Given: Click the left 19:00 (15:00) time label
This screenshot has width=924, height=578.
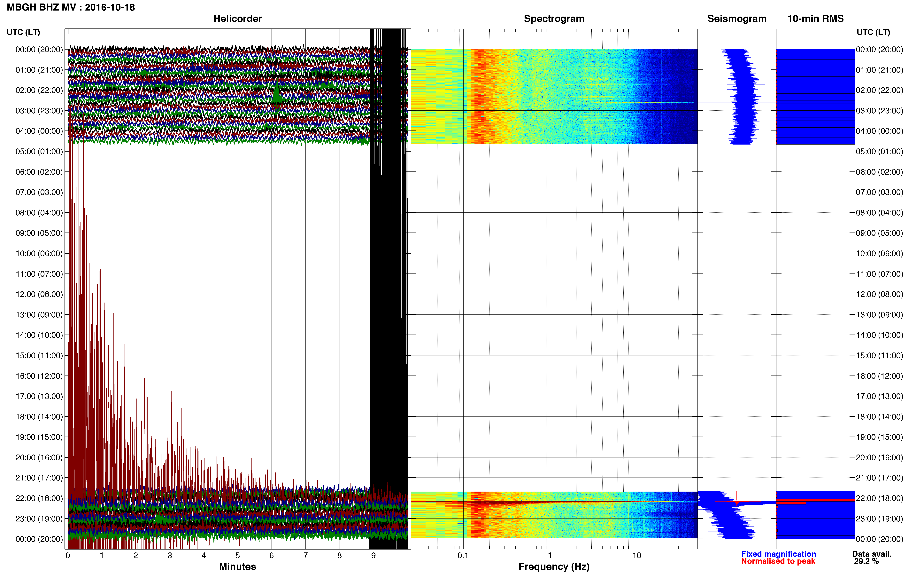Looking at the screenshot, I should click(39, 437).
